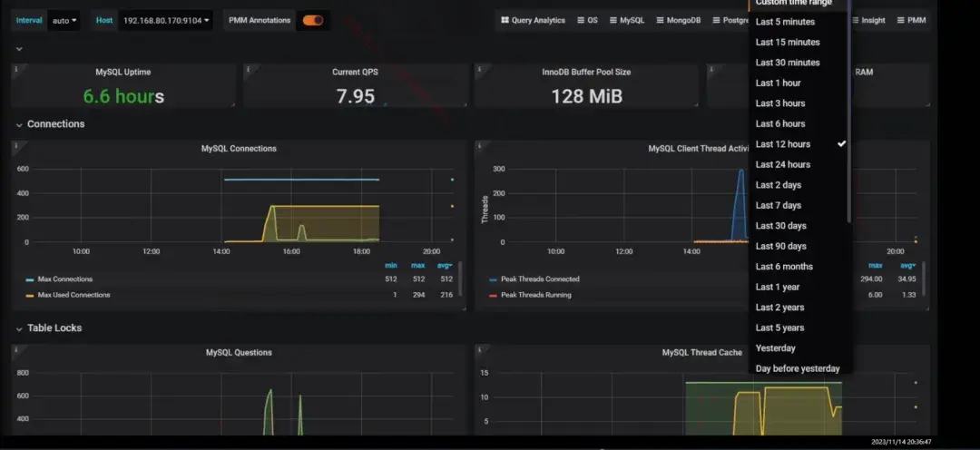This screenshot has height=450, width=980.
Task: Sort MySQL Connections legend by min
Action: point(391,266)
